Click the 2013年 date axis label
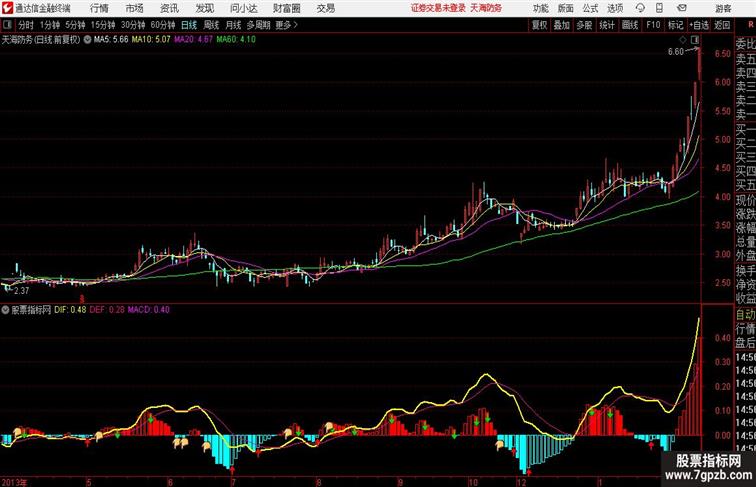 pyautogui.click(x=14, y=482)
